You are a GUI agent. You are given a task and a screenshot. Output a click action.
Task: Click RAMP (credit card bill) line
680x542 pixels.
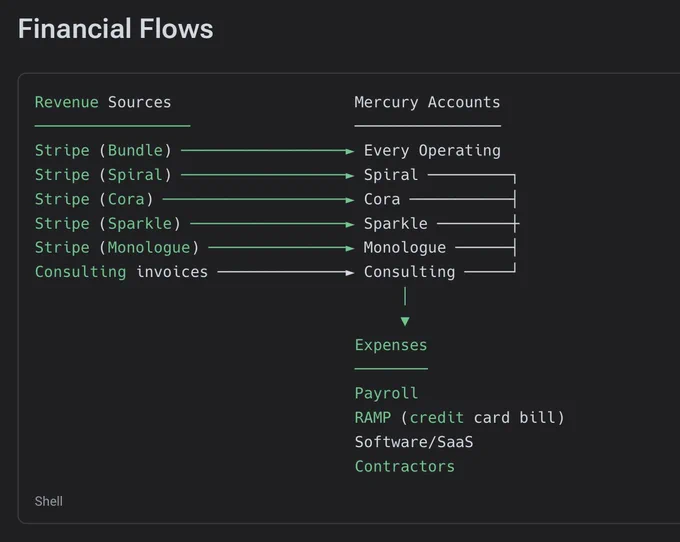click(460, 418)
